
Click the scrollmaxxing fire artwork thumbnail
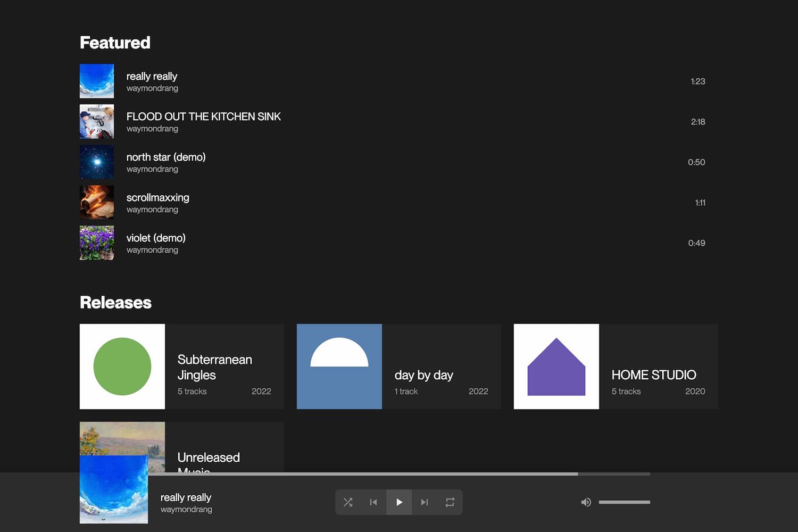[97, 202]
